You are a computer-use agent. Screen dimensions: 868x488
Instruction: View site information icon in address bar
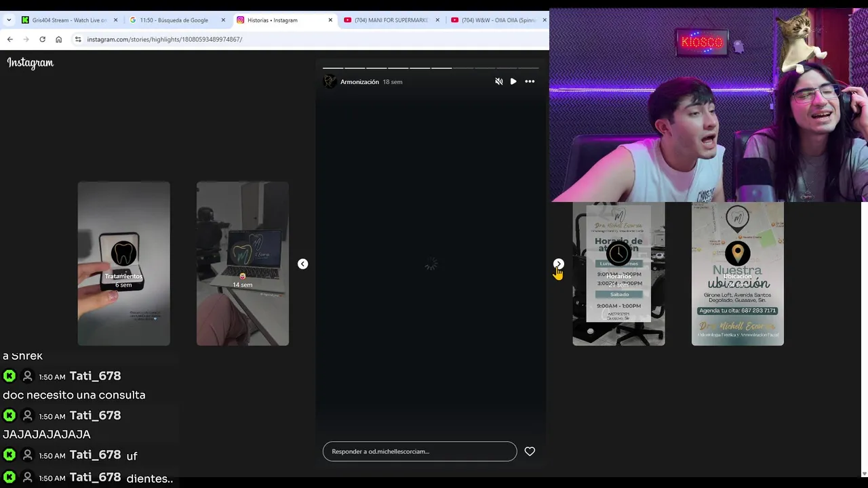78,39
